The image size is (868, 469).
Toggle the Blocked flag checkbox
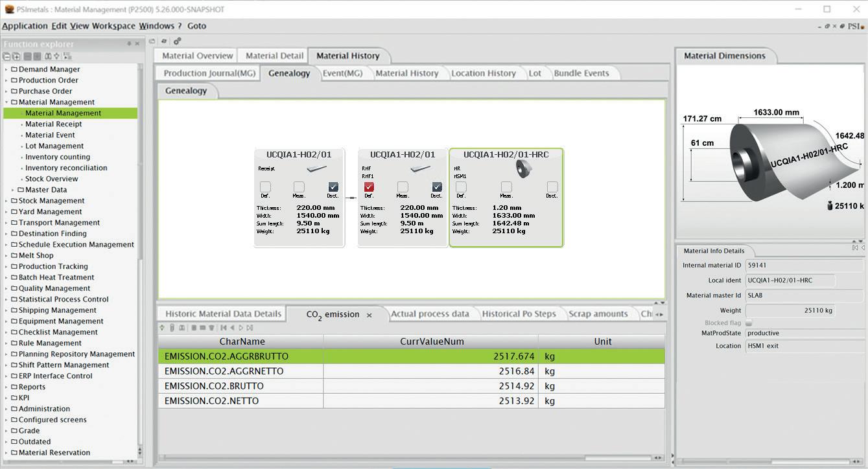(x=749, y=323)
